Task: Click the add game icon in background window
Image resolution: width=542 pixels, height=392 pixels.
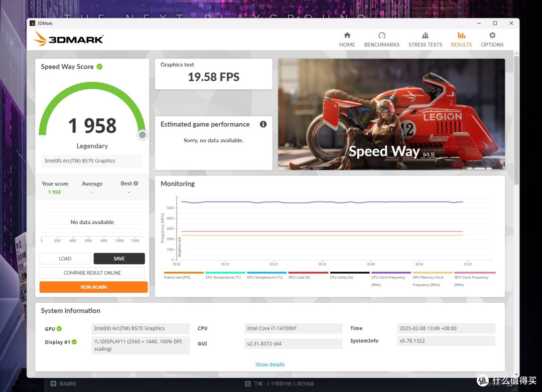Action: [53, 383]
